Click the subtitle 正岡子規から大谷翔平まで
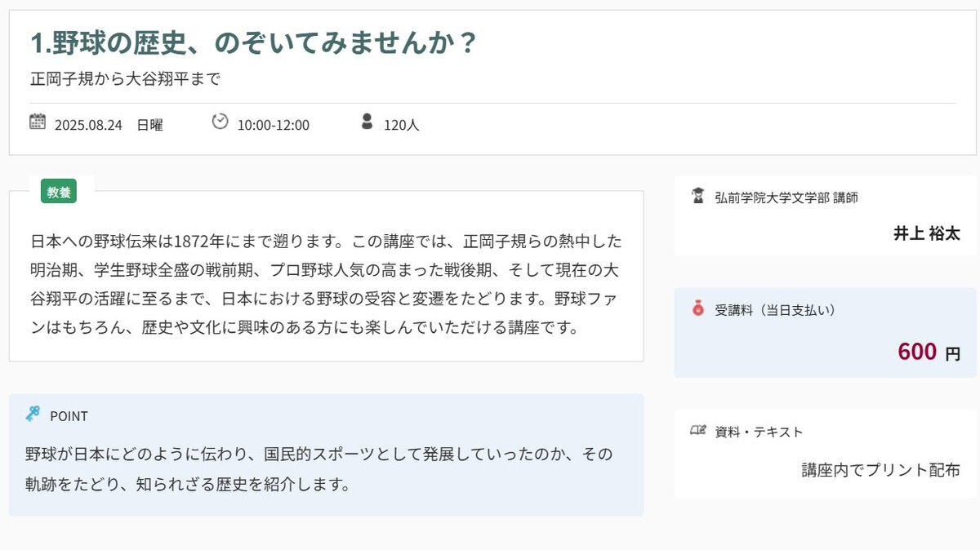This screenshot has width=980, height=550. [x=126, y=80]
